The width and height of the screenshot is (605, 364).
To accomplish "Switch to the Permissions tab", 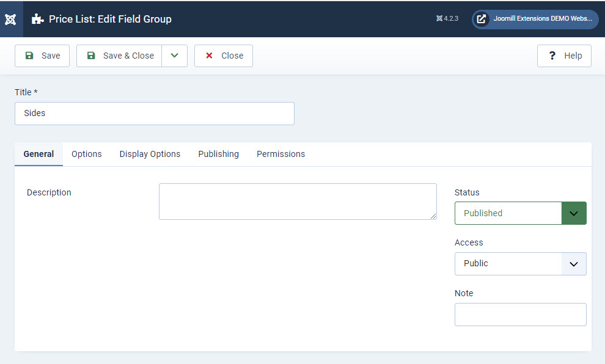I will click(x=280, y=154).
